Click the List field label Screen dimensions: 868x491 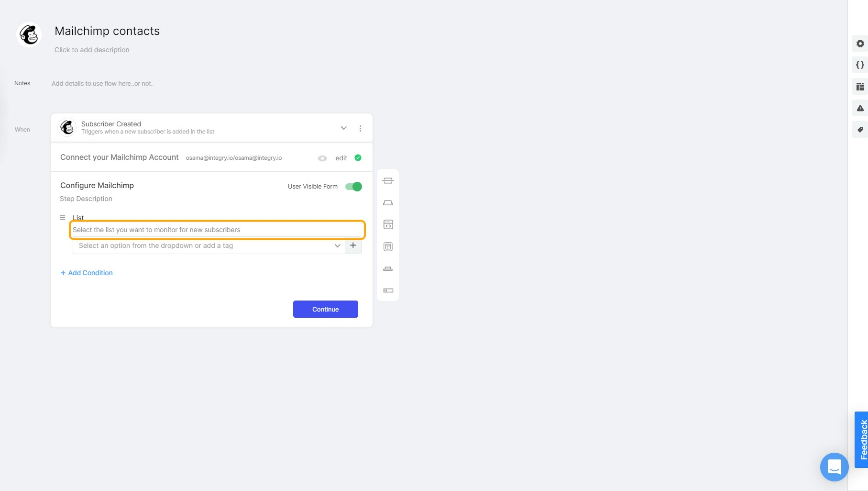pos(78,218)
